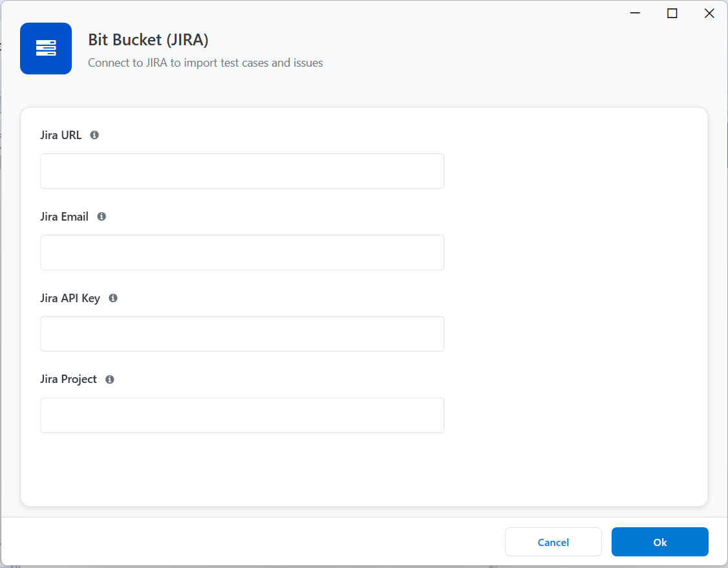Image resolution: width=728 pixels, height=568 pixels.
Task: Click the 'Jira Email' label
Action: (64, 217)
